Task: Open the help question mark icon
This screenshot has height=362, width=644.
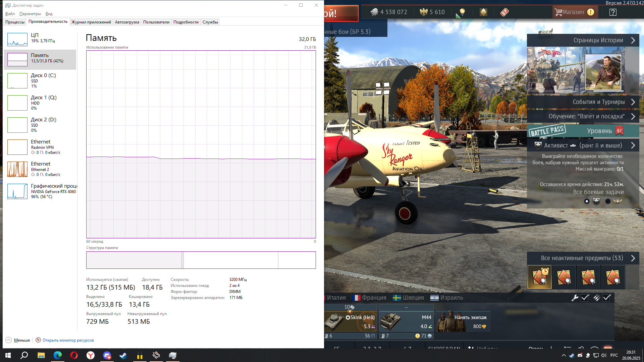Action: 613,12
